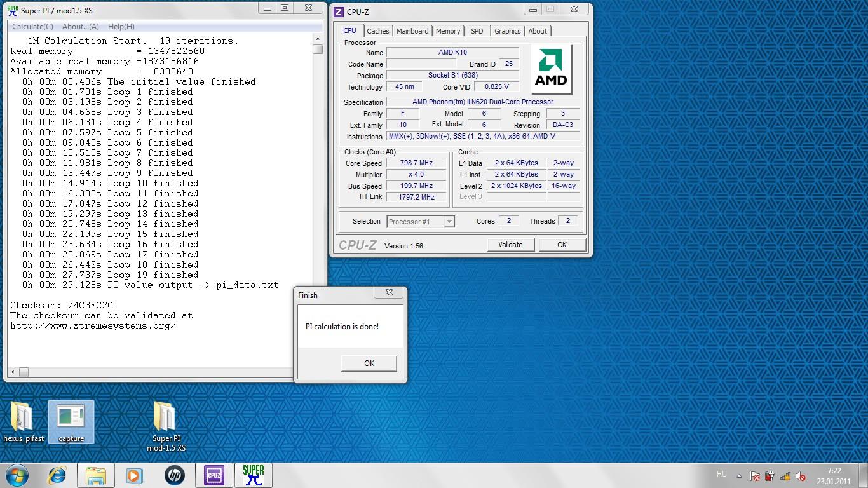Open the Calculate(C) menu in Super PI
Screen dimensions: 868x488
32,27
